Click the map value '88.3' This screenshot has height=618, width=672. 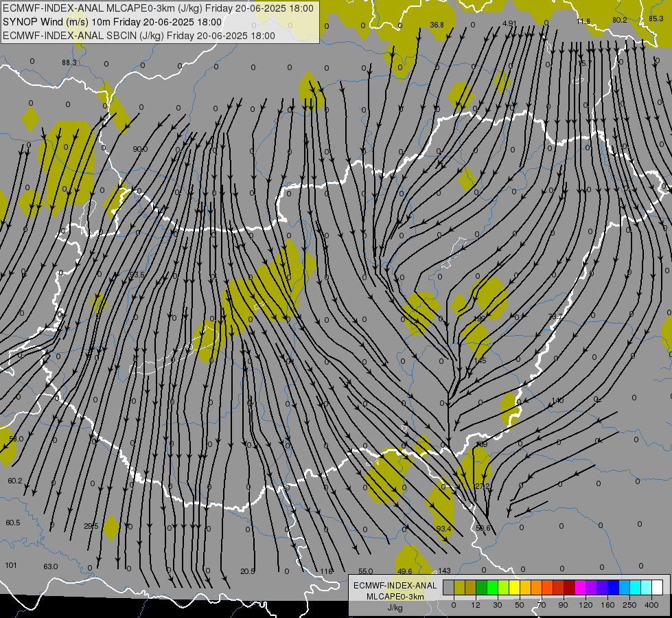pos(69,62)
